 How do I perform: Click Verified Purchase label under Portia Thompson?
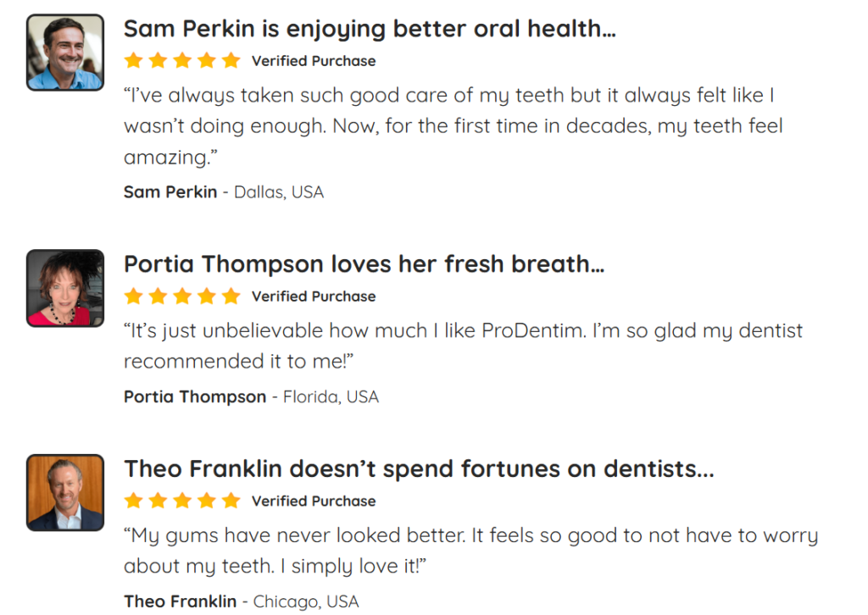point(314,296)
